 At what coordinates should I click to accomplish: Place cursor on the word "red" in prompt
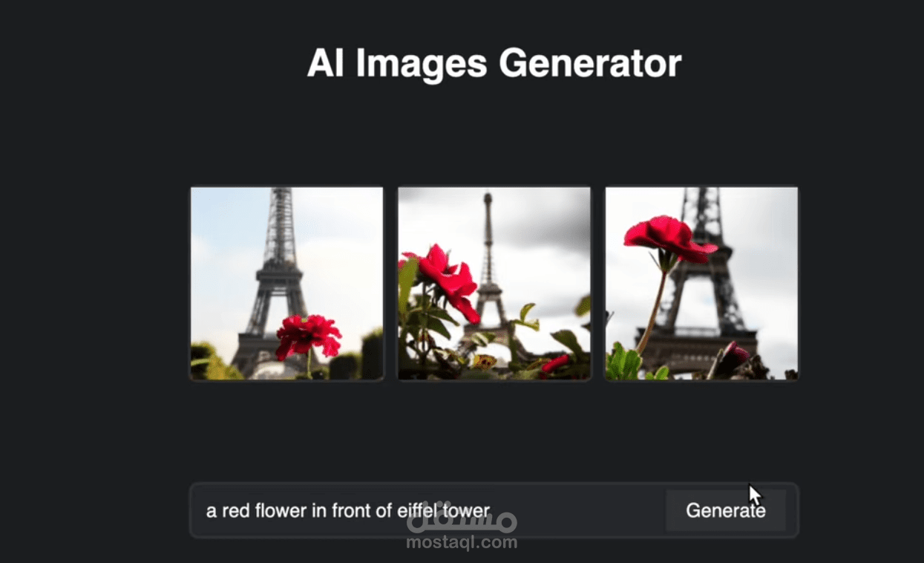236,510
